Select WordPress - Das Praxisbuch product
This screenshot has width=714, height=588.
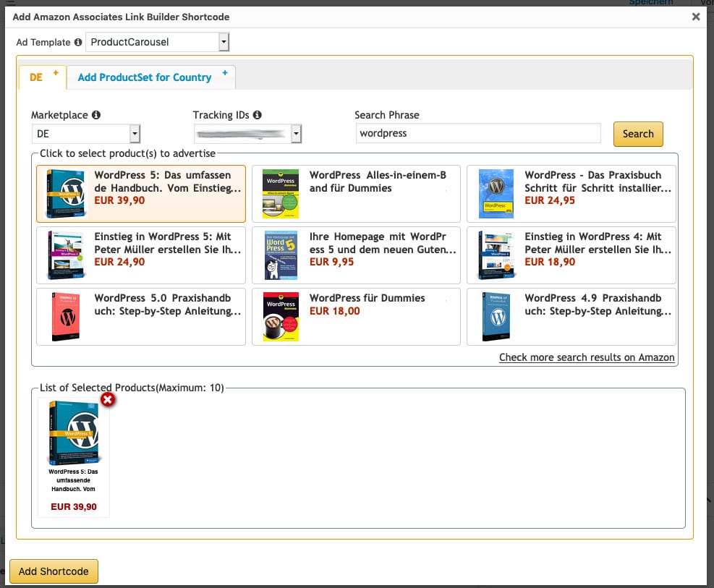571,194
